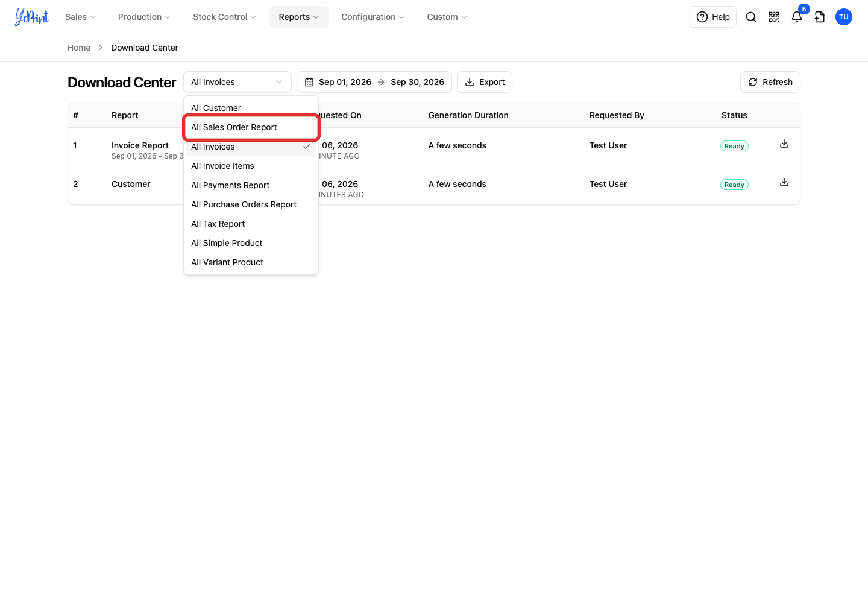Open notifications bell icon

click(x=797, y=17)
